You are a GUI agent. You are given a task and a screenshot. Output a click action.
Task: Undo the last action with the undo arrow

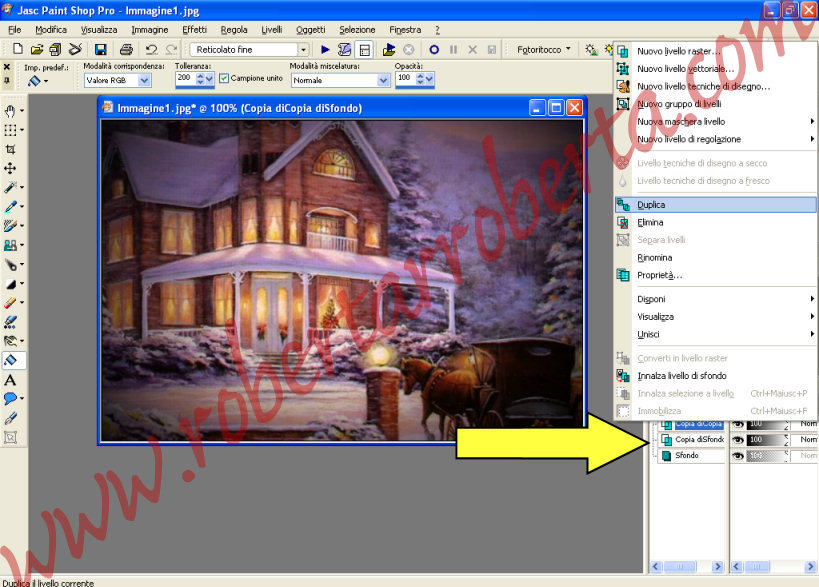point(151,50)
